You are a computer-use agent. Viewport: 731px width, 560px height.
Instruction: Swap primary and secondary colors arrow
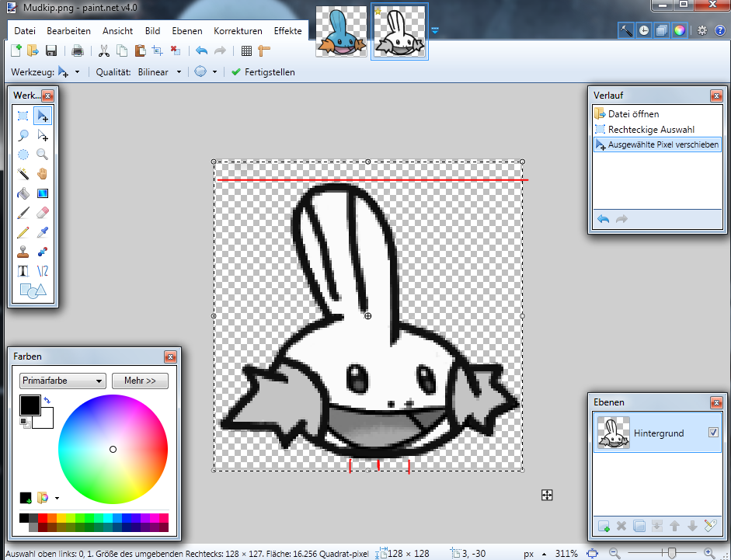[47, 400]
